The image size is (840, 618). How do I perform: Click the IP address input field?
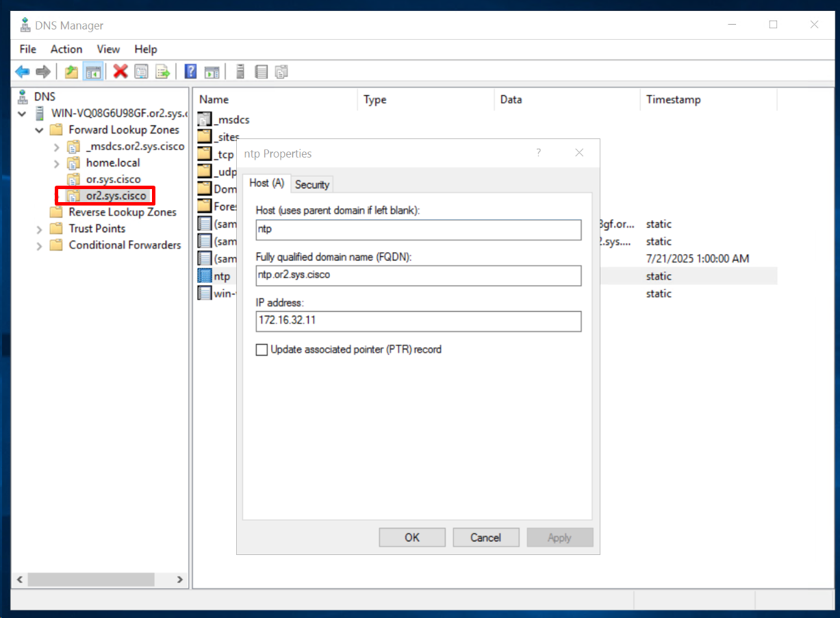(x=418, y=320)
